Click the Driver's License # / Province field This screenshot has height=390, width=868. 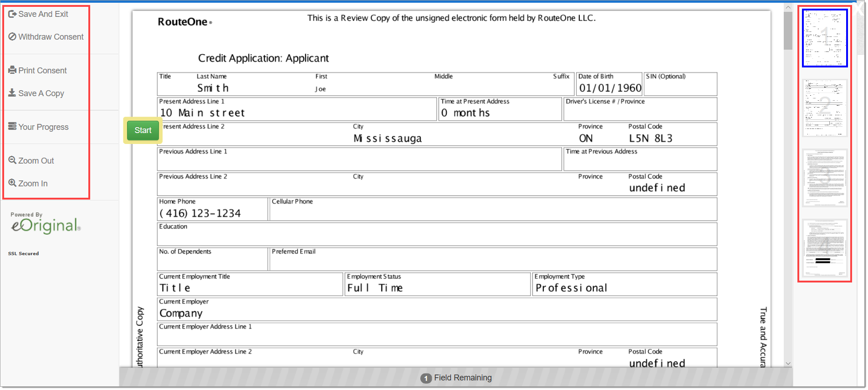pos(640,109)
